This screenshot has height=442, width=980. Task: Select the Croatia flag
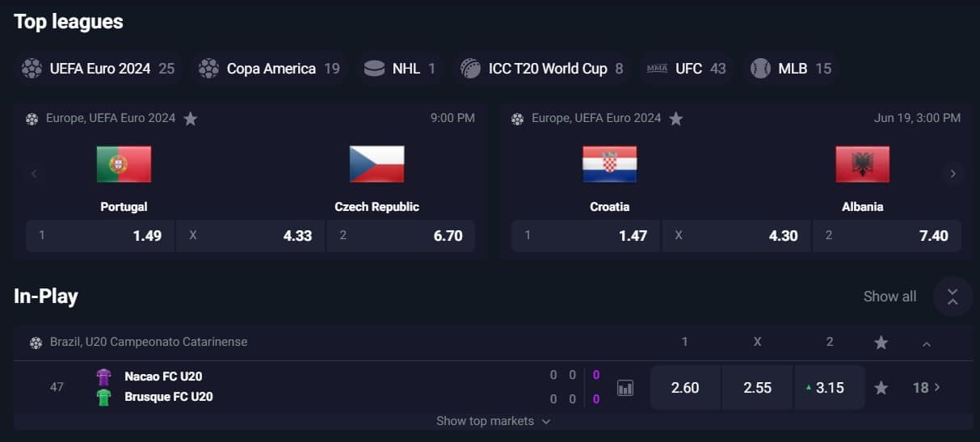pyautogui.click(x=610, y=164)
